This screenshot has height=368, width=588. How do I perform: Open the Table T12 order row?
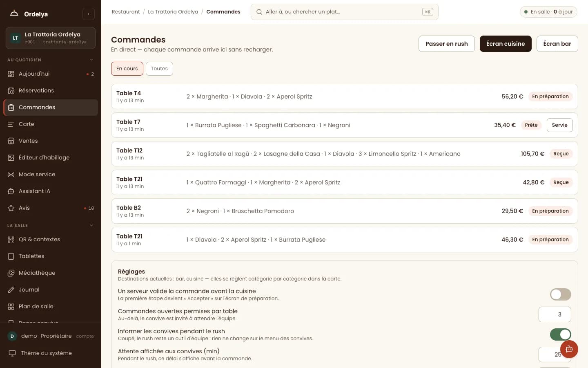[x=344, y=154]
